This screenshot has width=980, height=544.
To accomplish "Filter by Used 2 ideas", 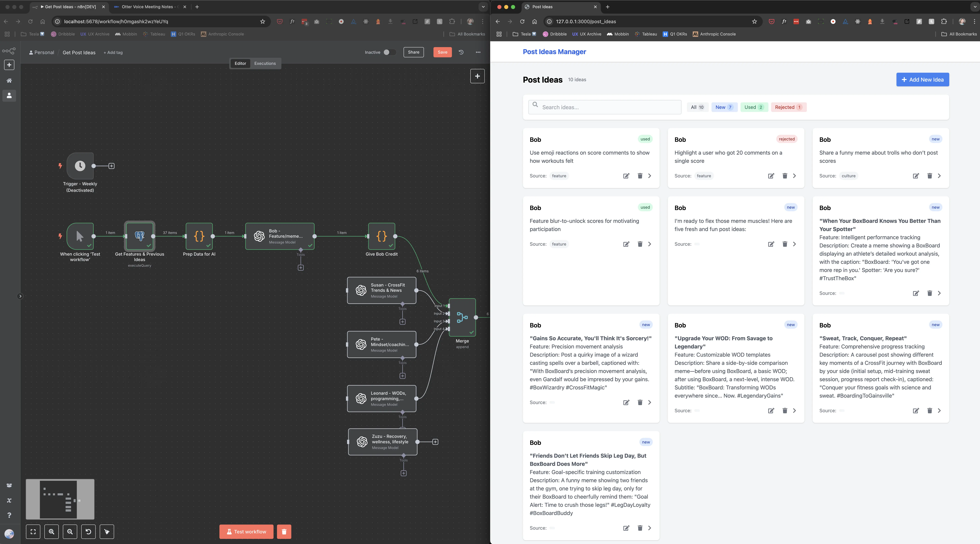I will click(754, 107).
